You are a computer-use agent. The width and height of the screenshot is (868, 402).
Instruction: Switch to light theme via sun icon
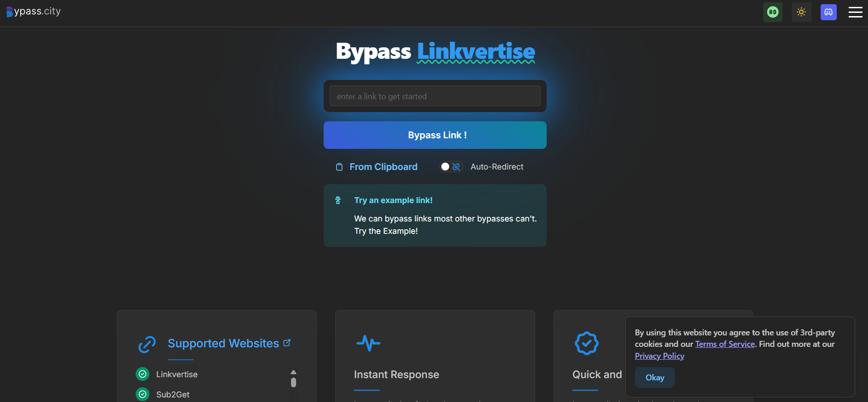pyautogui.click(x=801, y=12)
